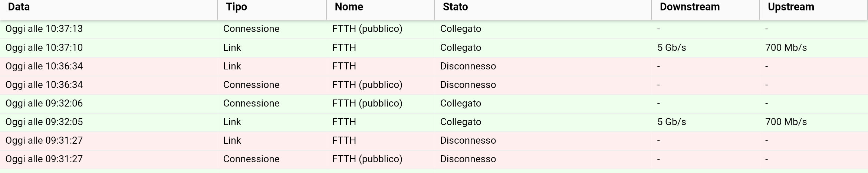Viewport: 868px width, 173px height.
Task: Sort by the Data column header
Action: [109, 8]
